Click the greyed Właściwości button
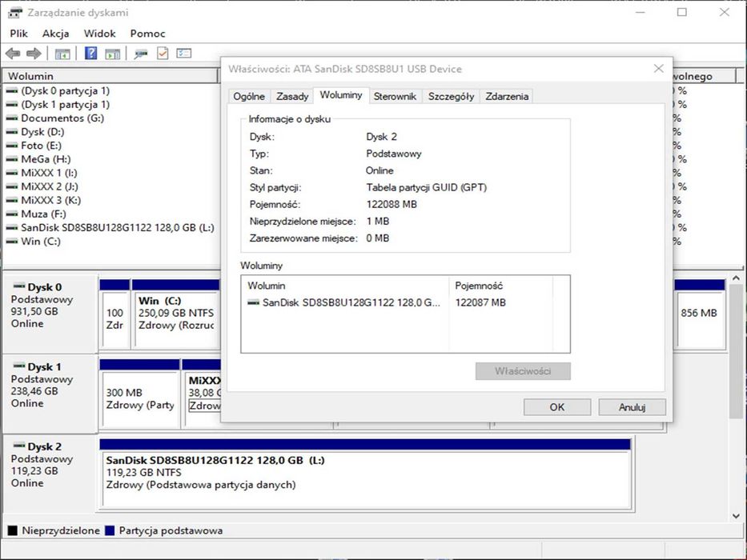This screenshot has height=560, width=747. coord(523,371)
